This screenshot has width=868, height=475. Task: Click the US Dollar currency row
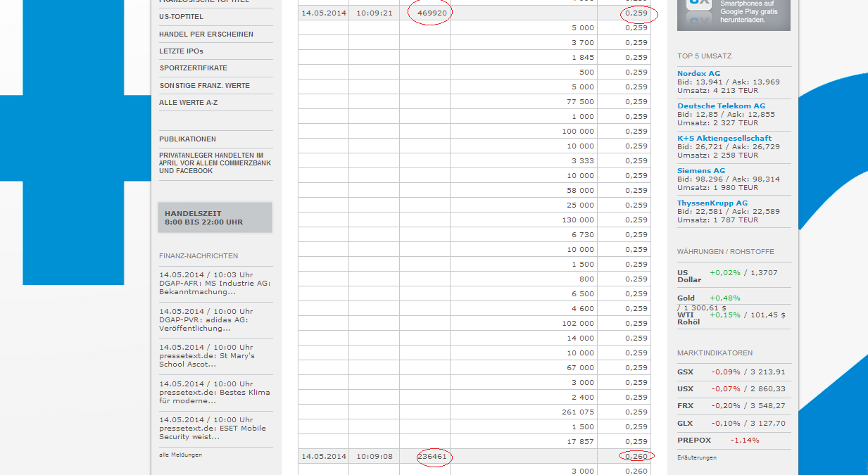point(734,276)
